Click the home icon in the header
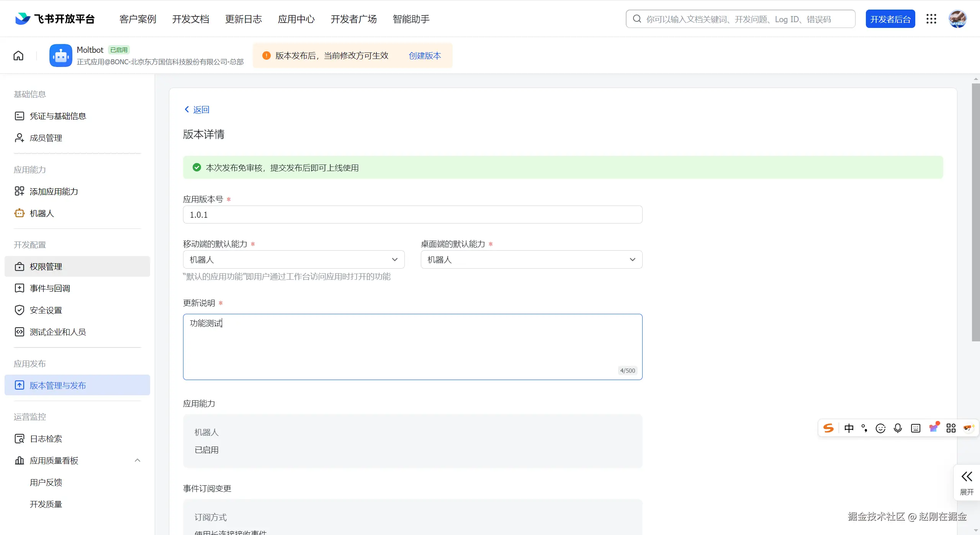The width and height of the screenshot is (980, 535). pos(18,56)
